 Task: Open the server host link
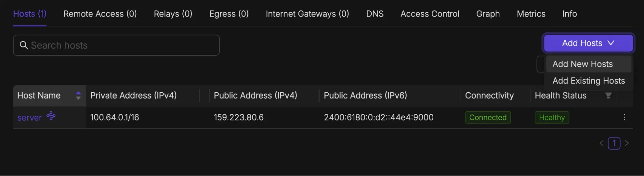pos(30,118)
